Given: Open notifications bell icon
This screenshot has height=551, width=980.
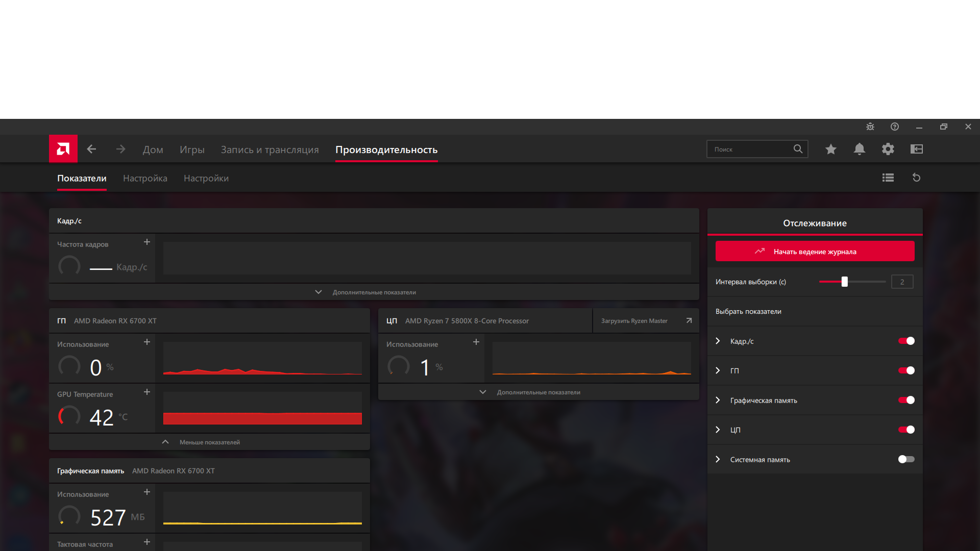Looking at the screenshot, I should pos(860,149).
